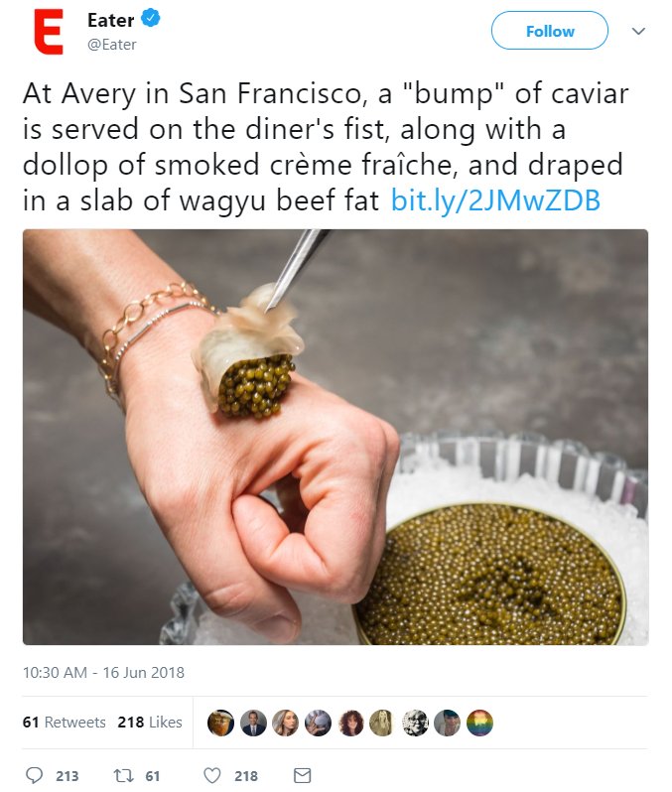Click the blue verified badge beside Eater
672x792 pixels.
coord(151,19)
